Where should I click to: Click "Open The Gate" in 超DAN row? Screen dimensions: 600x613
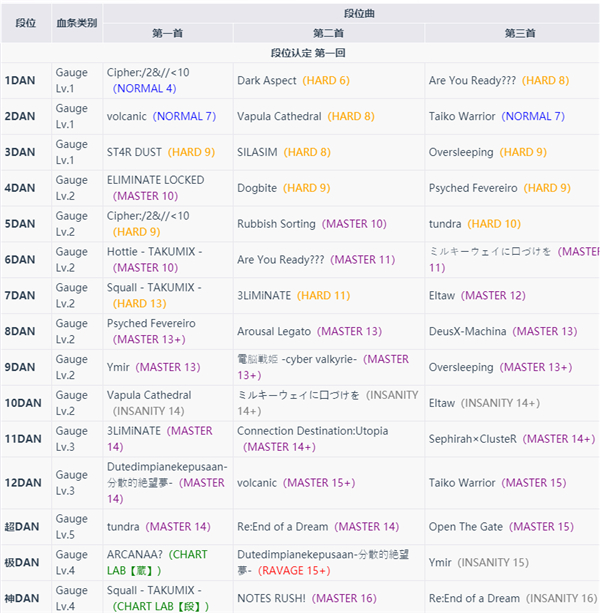[x=467, y=526]
